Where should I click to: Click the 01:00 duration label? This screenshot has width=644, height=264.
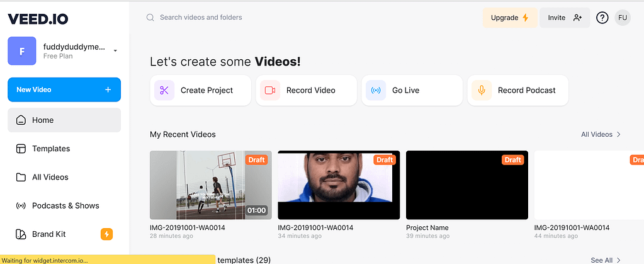[257, 210]
